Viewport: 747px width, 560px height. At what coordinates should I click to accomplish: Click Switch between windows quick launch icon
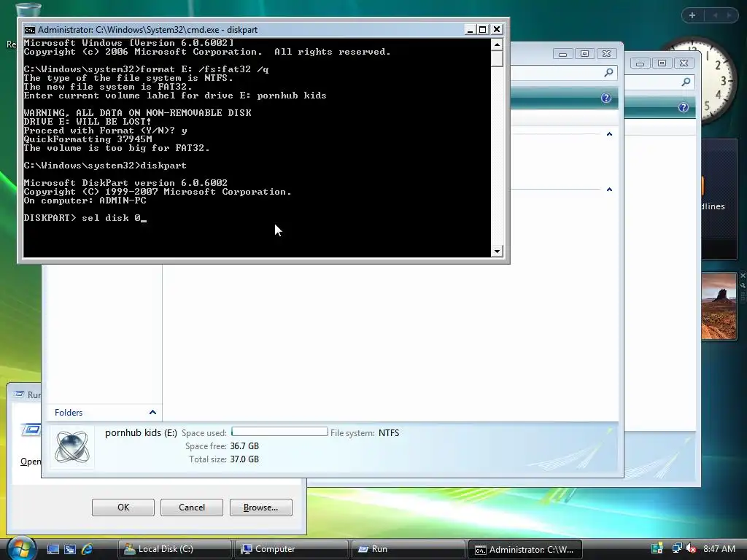(70, 549)
